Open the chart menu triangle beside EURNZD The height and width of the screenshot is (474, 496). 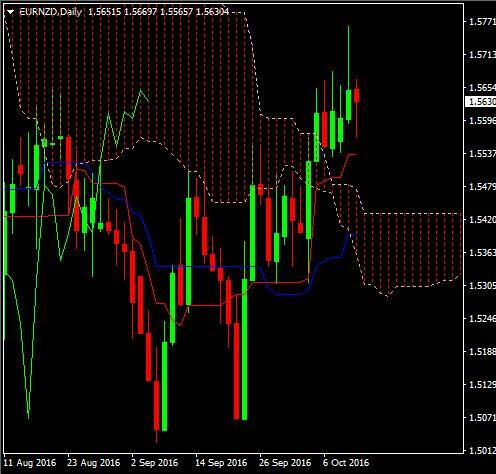click(x=11, y=12)
